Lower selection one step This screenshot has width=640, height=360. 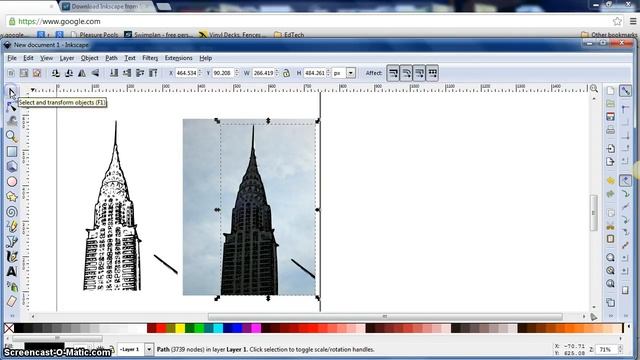click(x=127, y=73)
